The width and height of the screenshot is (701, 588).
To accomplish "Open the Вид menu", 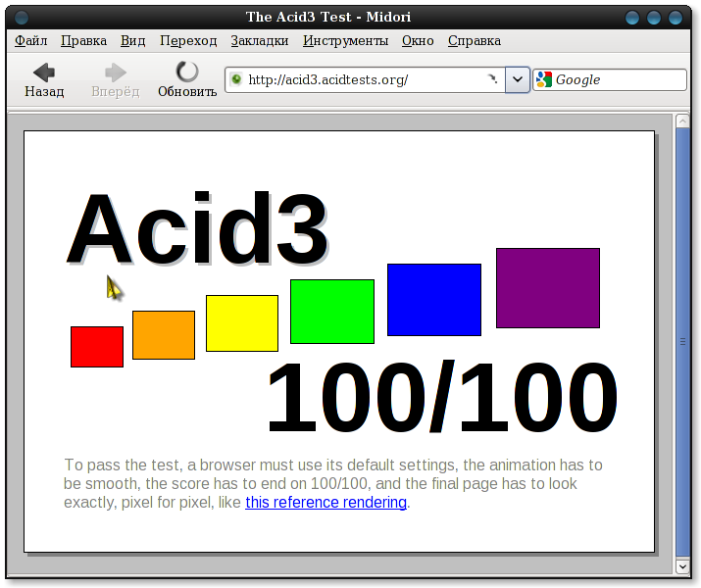I will click(x=132, y=40).
